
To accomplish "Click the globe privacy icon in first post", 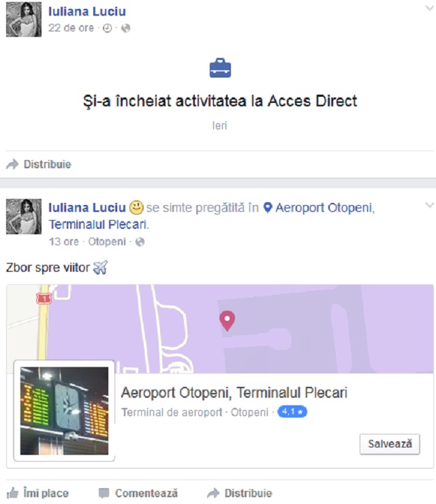I will [x=125, y=29].
